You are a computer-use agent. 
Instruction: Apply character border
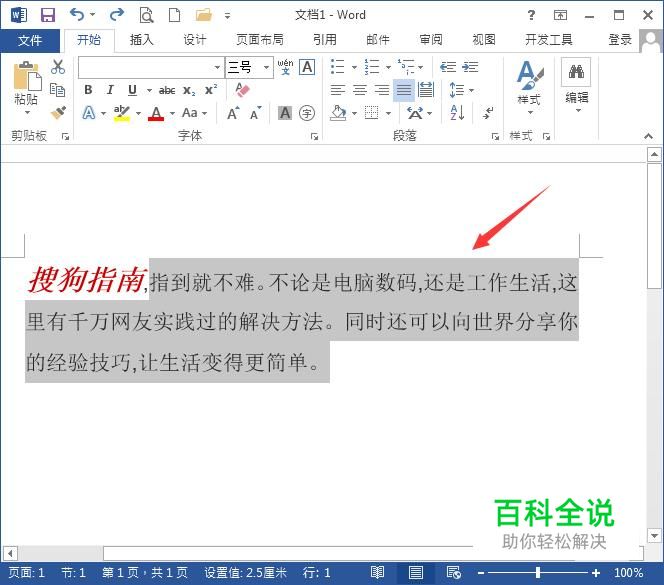point(307,67)
